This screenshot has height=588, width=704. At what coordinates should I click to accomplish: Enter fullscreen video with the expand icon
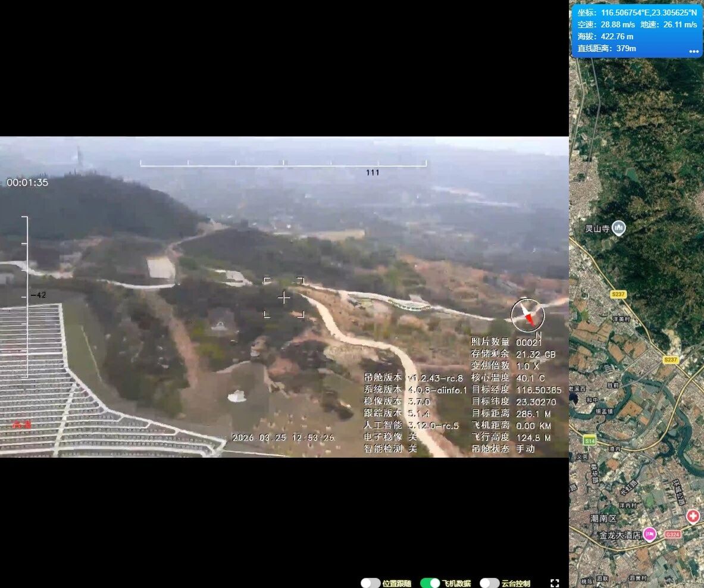(555, 583)
